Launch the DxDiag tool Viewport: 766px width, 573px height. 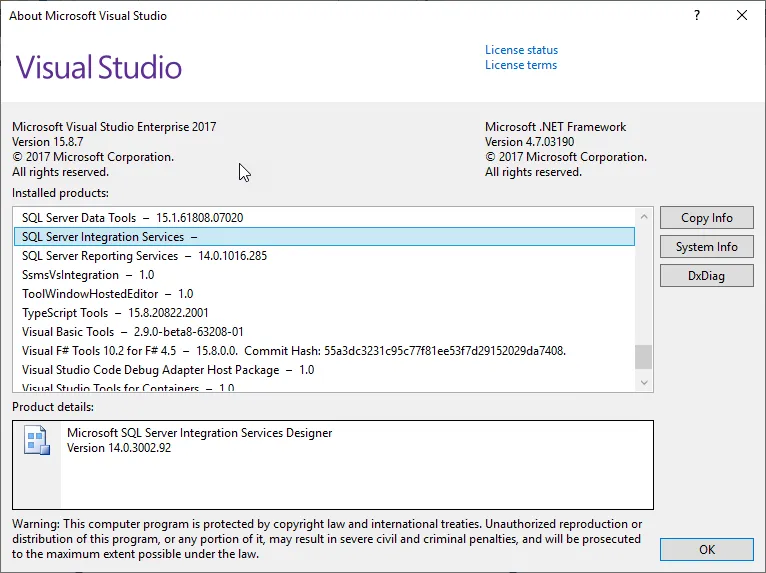(x=707, y=276)
